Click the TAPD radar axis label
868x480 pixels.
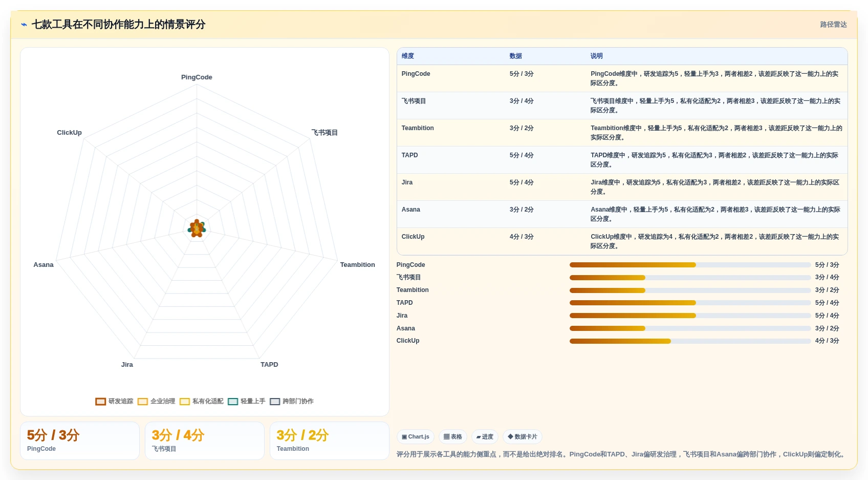(269, 365)
